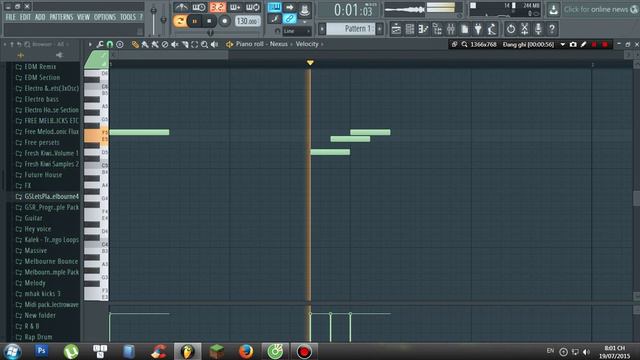This screenshot has width=640, height=360.
Task: Open the VIEW menu
Action: 83,17
